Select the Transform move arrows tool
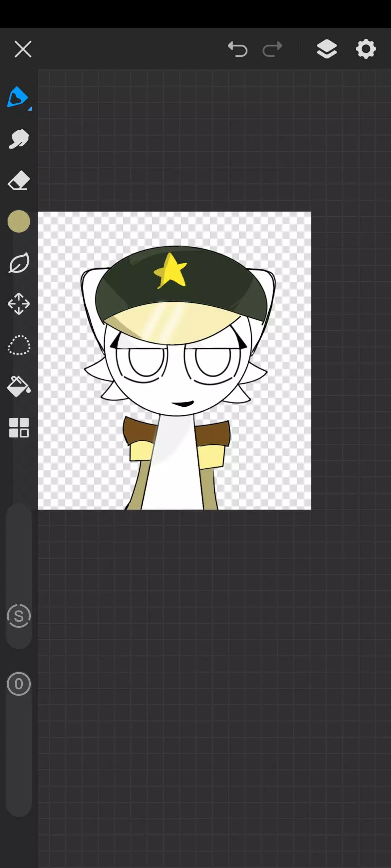Image resolution: width=391 pixels, height=868 pixels. click(18, 304)
